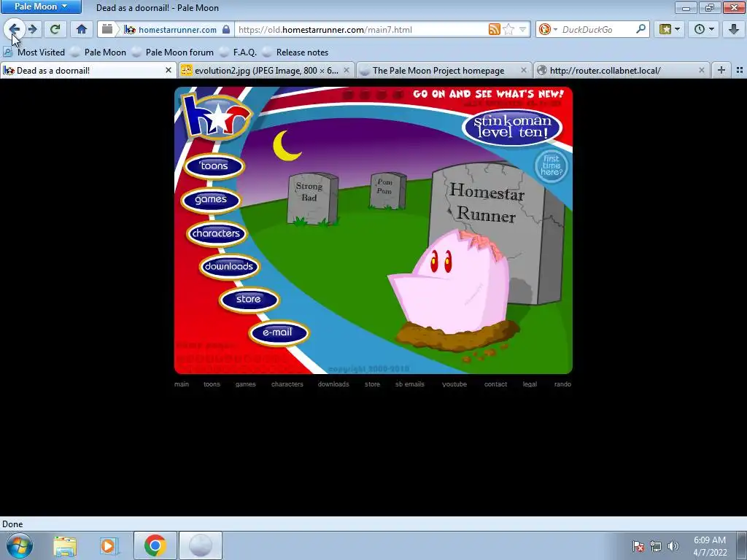Open the Release notes bookmark

point(296,52)
